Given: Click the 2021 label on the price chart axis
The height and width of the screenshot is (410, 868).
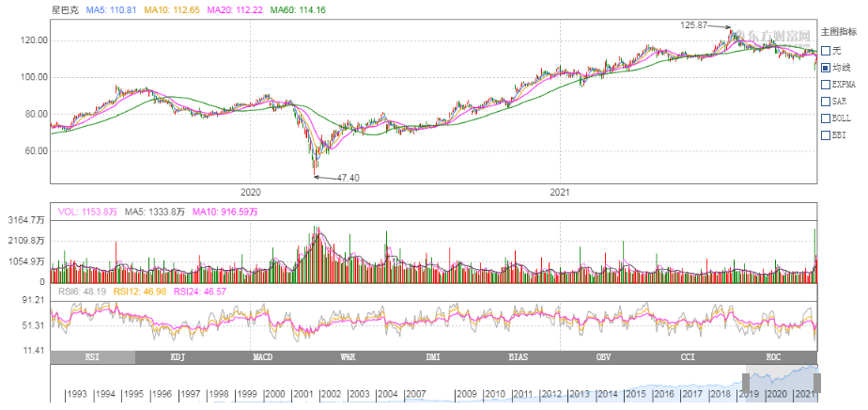Looking at the screenshot, I should pyautogui.click(x=560, y=192).
